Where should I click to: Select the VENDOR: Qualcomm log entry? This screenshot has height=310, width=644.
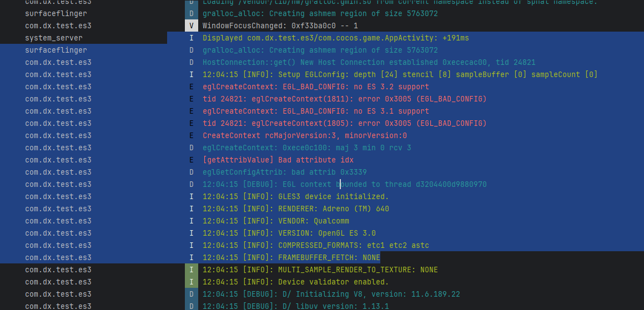(x=275, y=221)
